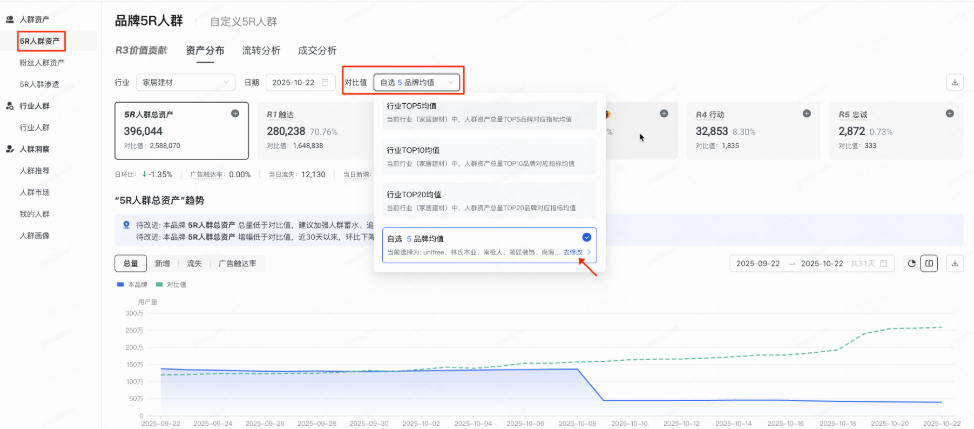The width and height of the screenshot is (974, 429).
Task: Expand the chevron next to 去修改
Action: [x=588, y=253]
